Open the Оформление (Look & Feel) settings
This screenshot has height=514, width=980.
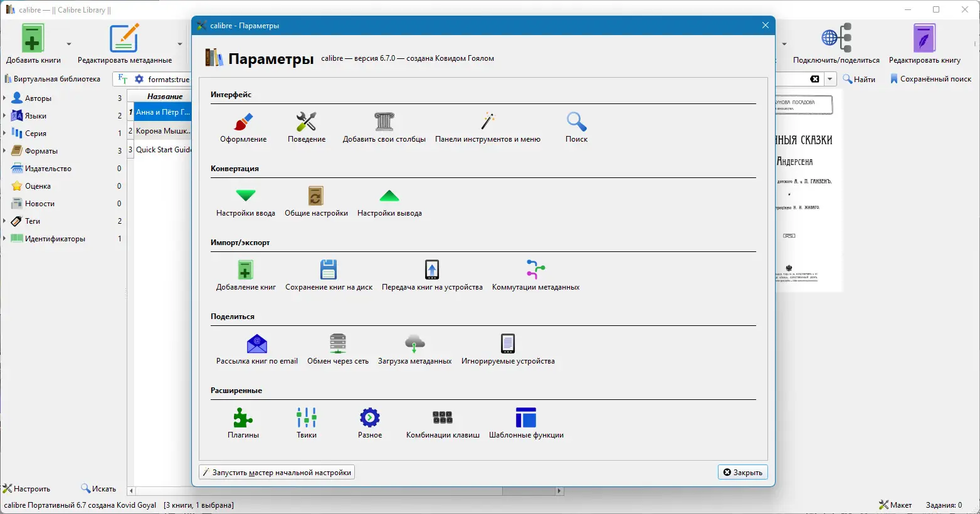(243, 127)
